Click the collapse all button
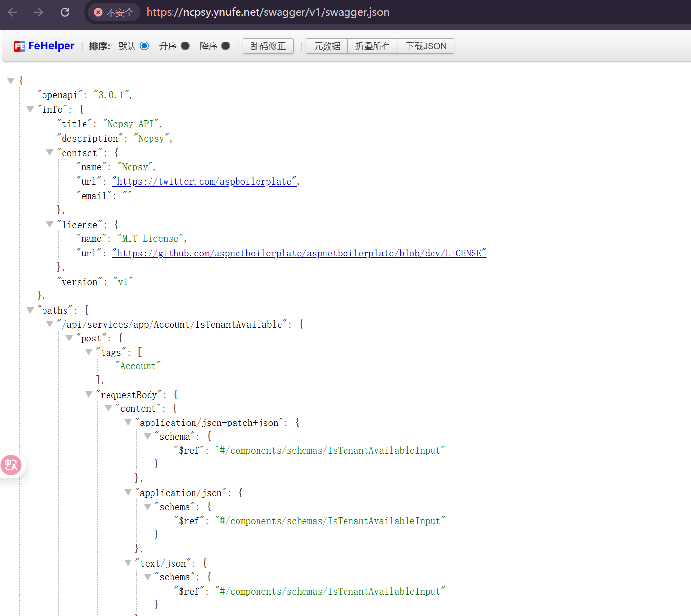This screenshot has height=616, width=691. tap(372, 46)
